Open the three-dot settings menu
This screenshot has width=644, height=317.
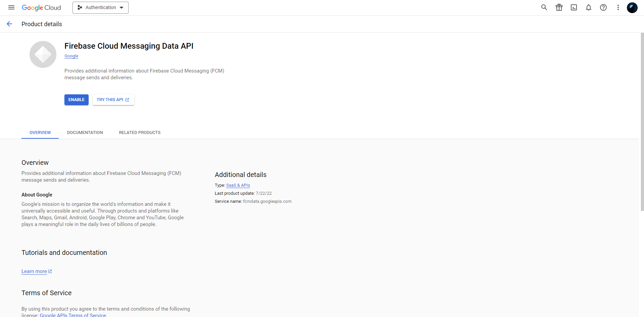618,7
